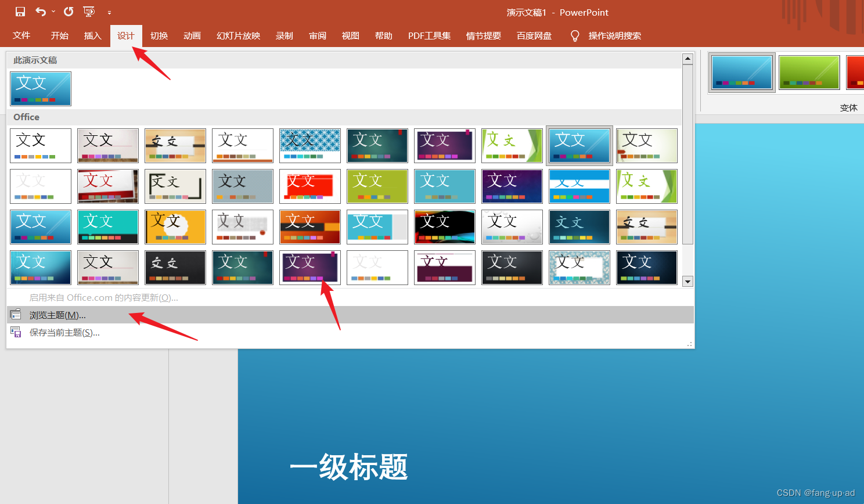Choose 浏览主题(M)... menu entry
The width and height of the screenshot is (864, 504).
350,315
